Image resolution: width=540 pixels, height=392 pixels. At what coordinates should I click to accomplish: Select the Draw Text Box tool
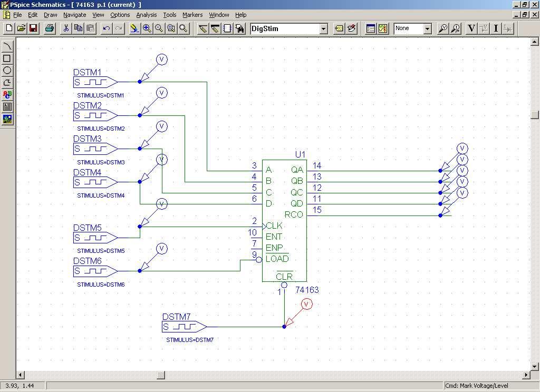[x=7, y=107]
